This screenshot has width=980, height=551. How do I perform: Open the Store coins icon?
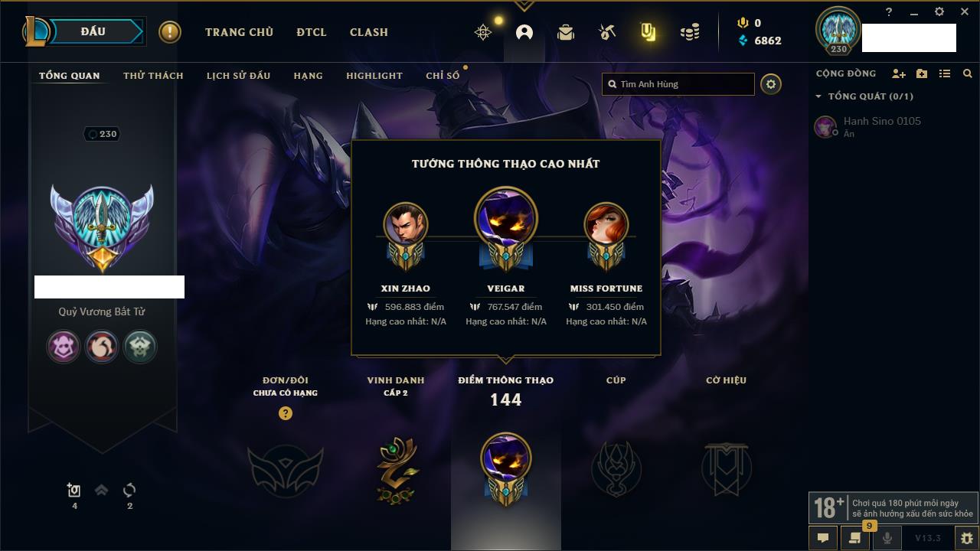(x=690, y=32)
